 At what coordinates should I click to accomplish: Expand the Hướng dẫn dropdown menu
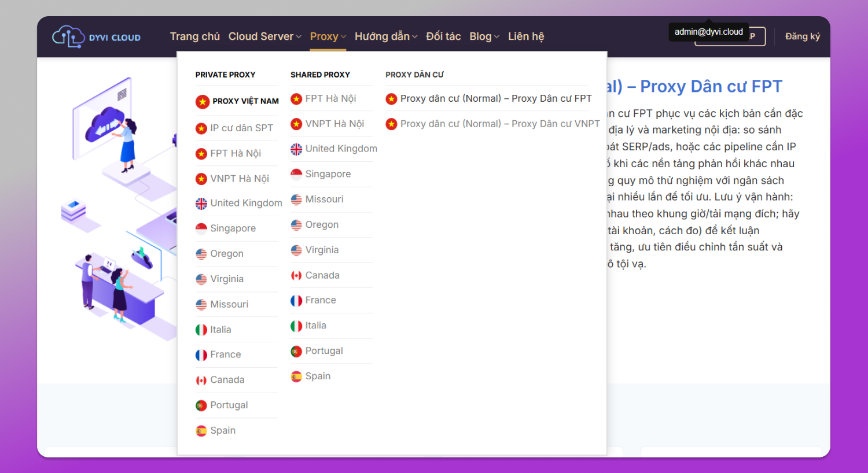(x=386, y=36)
